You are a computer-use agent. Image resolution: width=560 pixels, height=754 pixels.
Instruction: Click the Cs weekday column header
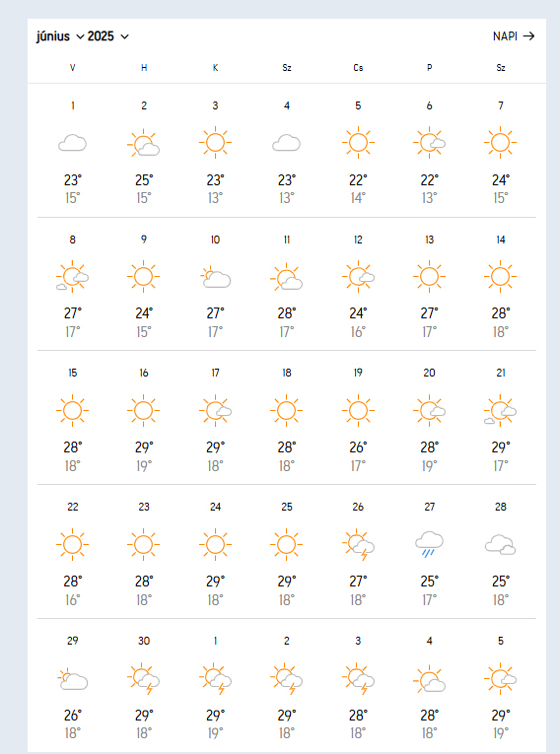(x=358, y=68)
